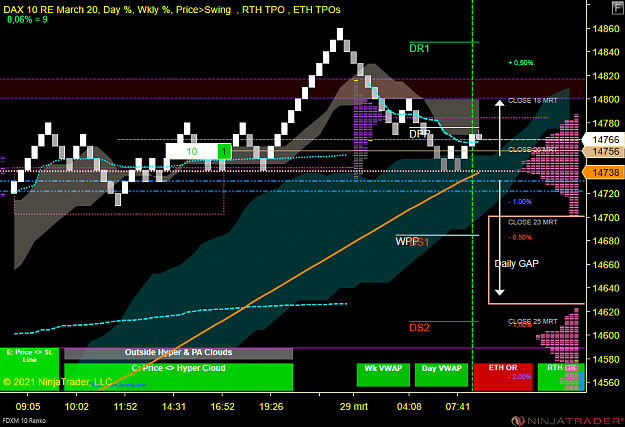
Task: Click the 14660 price axis value
Action: tap(606, 265)
